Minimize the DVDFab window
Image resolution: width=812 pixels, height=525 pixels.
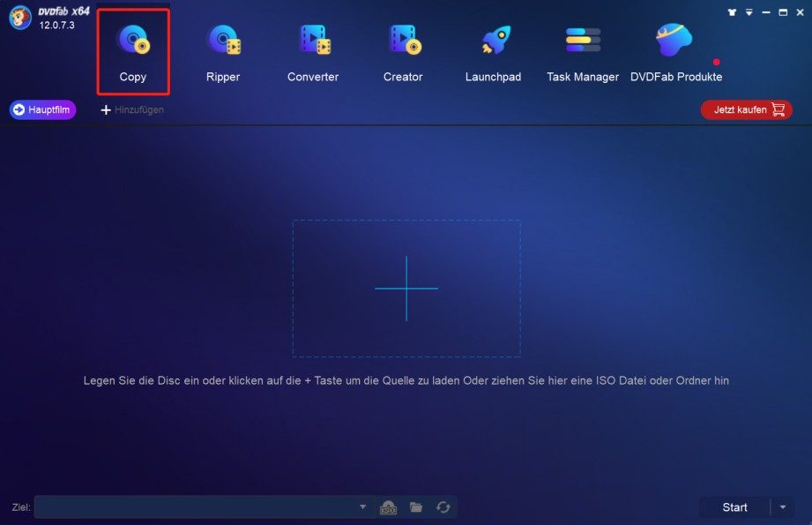(766, 12)
